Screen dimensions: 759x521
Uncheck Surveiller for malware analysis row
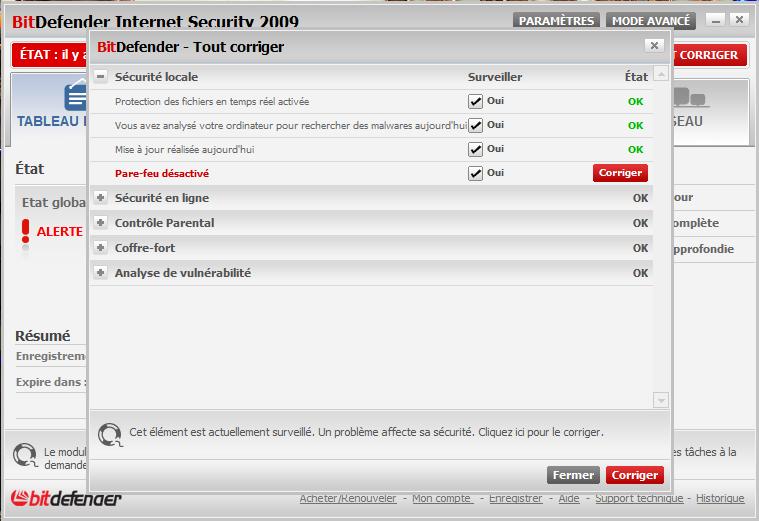click(x=475, y=125)
